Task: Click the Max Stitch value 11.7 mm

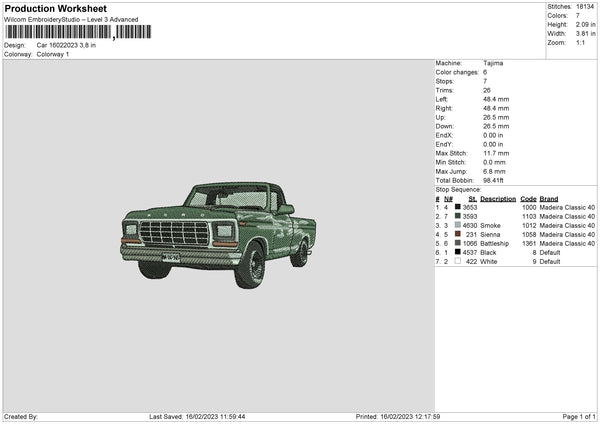Action: (496, 153)
